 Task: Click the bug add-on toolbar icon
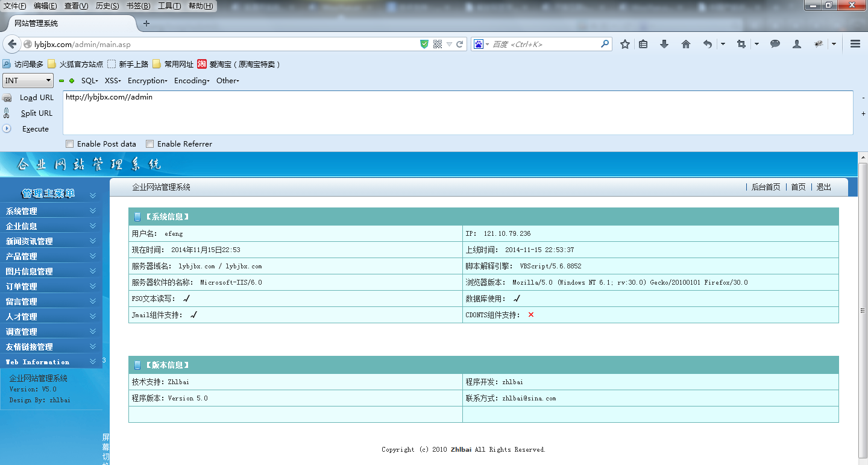pos(819,44)
